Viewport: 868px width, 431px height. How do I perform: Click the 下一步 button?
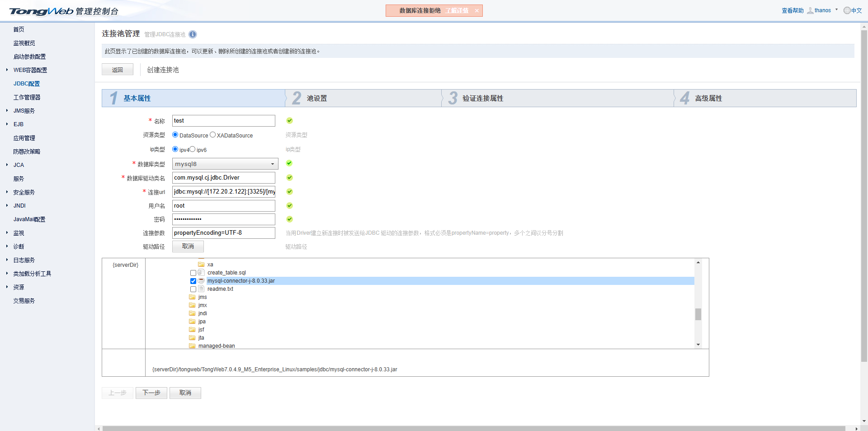pyautogui.click(x=151, y=393)
